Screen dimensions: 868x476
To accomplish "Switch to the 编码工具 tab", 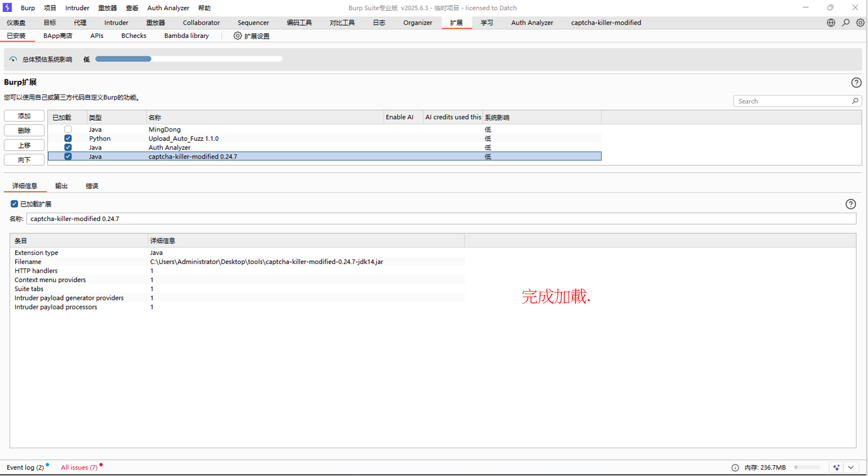I will click(x=299, y=23).
